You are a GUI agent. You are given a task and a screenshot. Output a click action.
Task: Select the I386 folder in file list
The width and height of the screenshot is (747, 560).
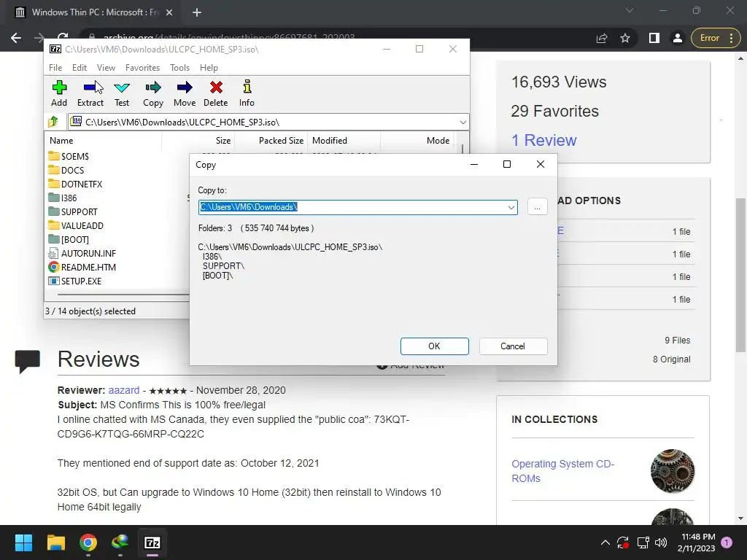click(63, 198)
